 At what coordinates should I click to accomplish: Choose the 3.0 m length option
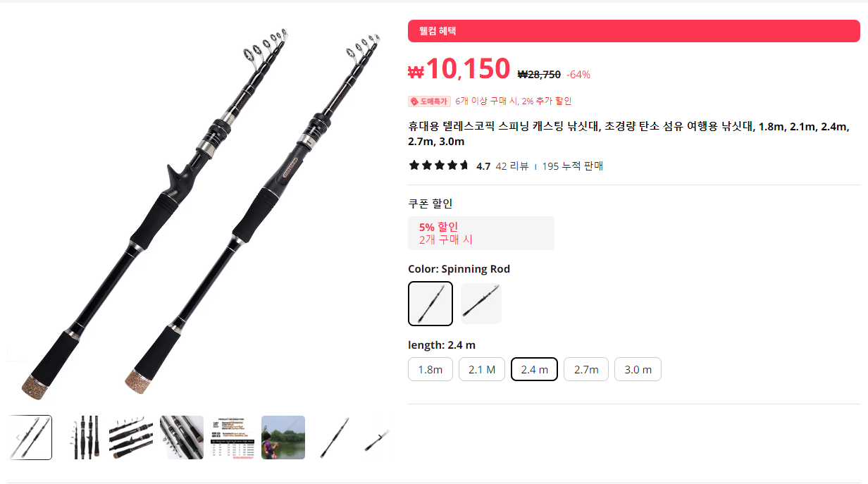pos(638,369)
